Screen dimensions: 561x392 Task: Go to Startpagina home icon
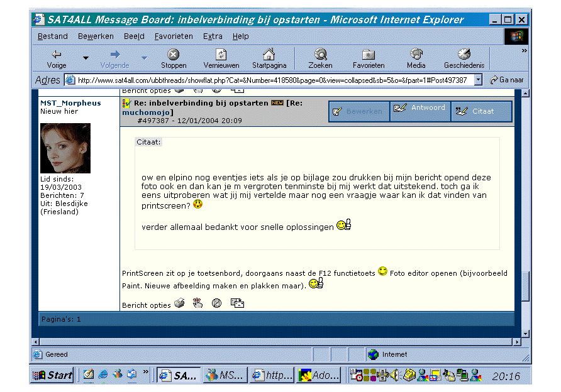[x=269, y=59]
